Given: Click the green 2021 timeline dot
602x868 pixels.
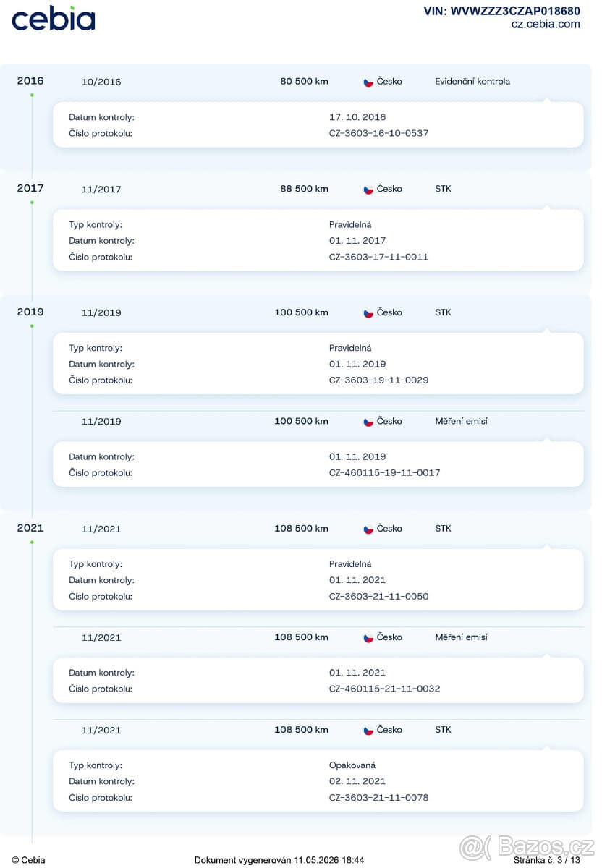Looking at the screenshot, I should coord(32,542).
